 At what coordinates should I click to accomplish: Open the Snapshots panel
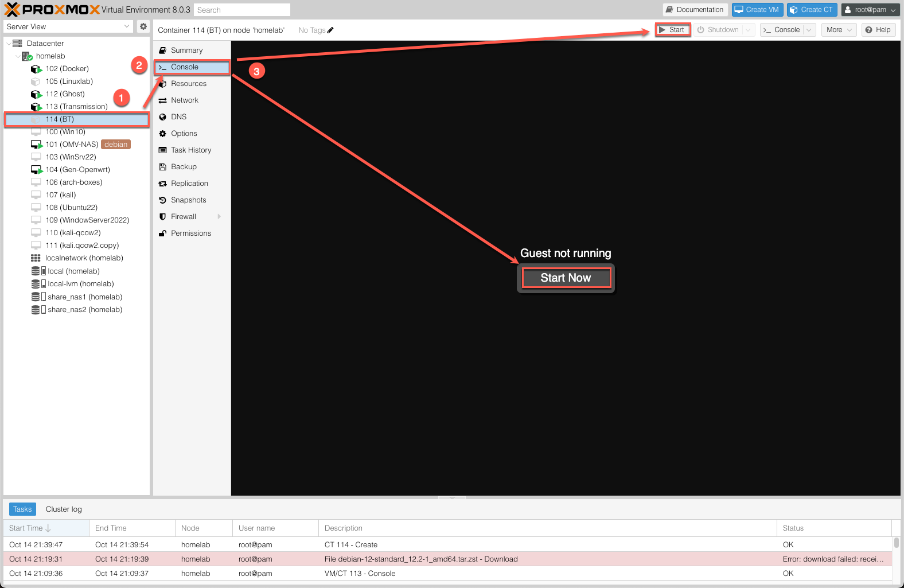192,200
